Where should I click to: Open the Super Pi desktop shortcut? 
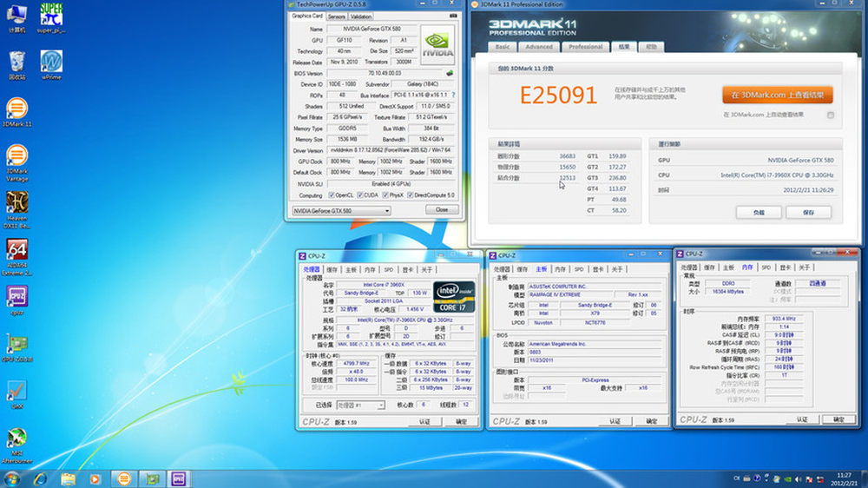coord(51,17)
